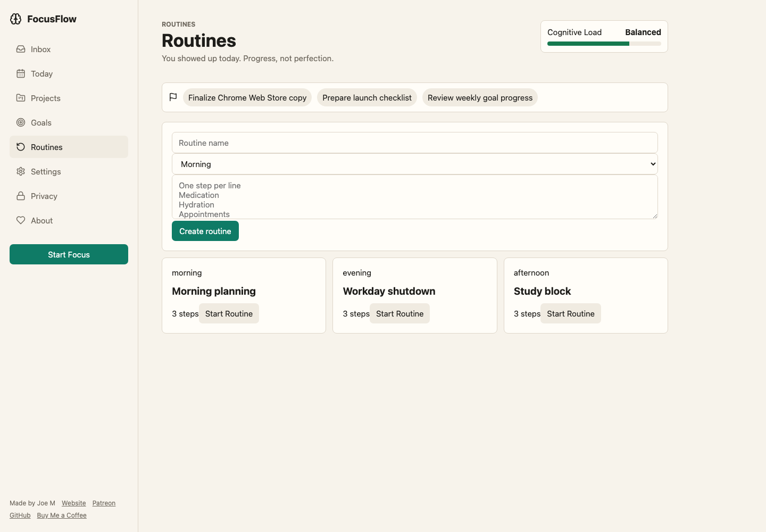
Task: Click the "afternoon" label on Study block
Action: [531, 273]
